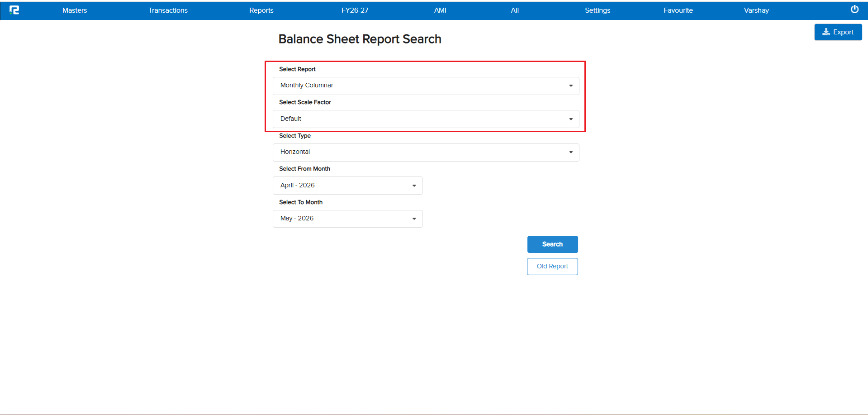Click the blue Search button

tap(552, 244)
